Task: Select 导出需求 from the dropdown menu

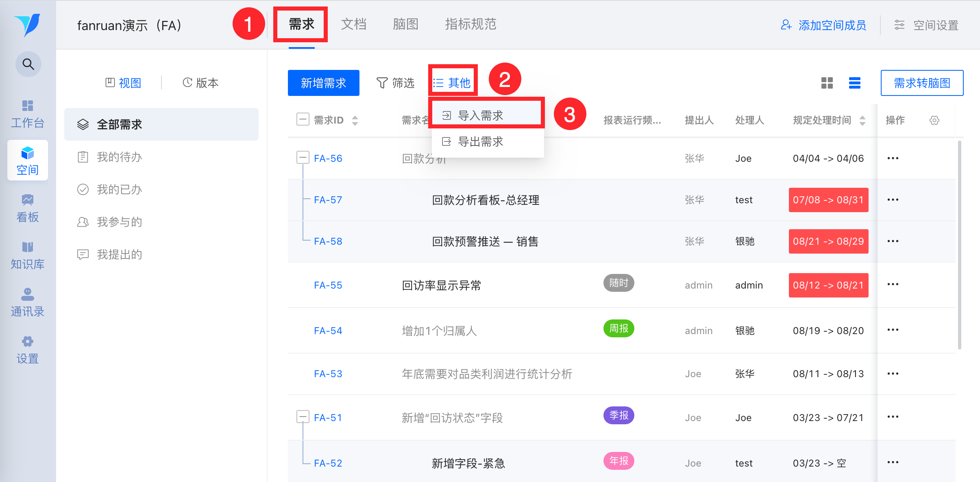Action: click(480, 141)
